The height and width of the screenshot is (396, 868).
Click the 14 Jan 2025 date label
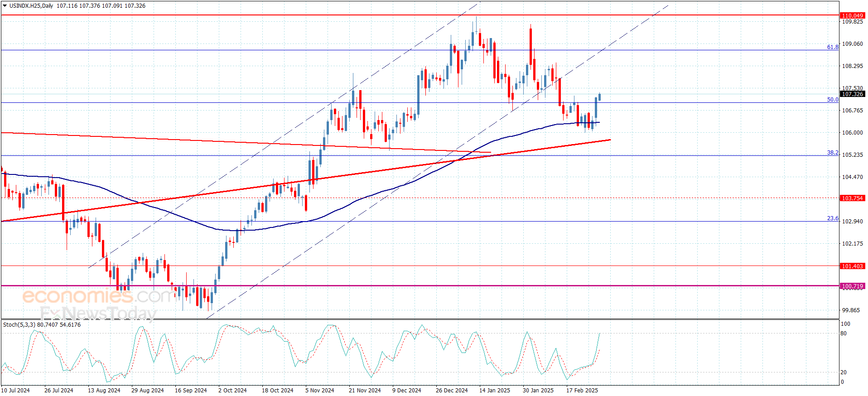click(x=495, y=390)
